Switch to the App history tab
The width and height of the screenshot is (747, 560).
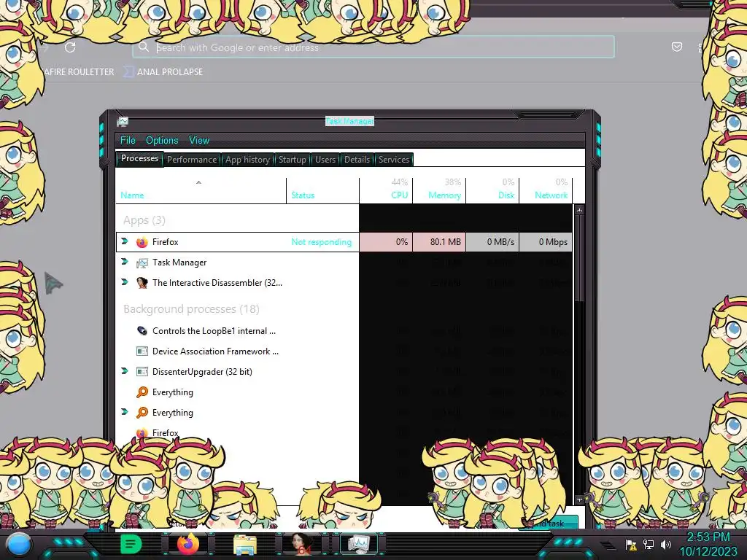(x=247, y=160)
